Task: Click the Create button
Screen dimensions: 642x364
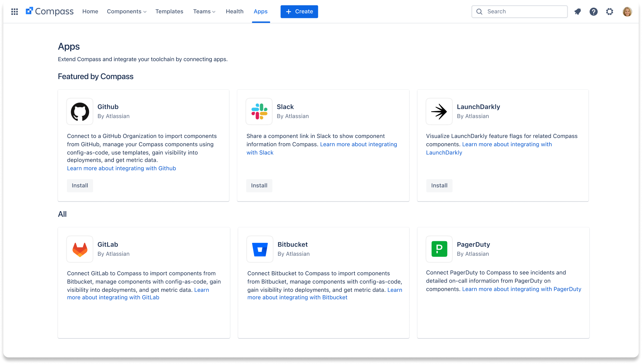Action: (x=299, y=12)
